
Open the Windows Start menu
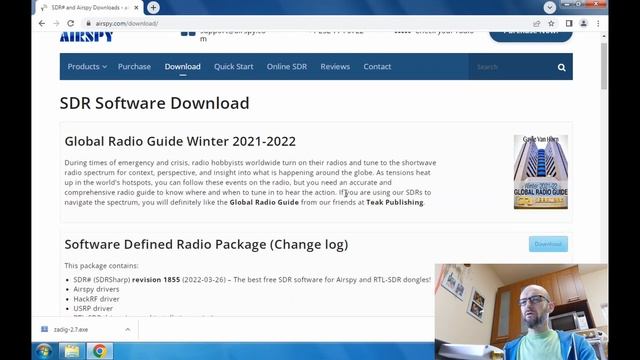(x=43, y=351)
